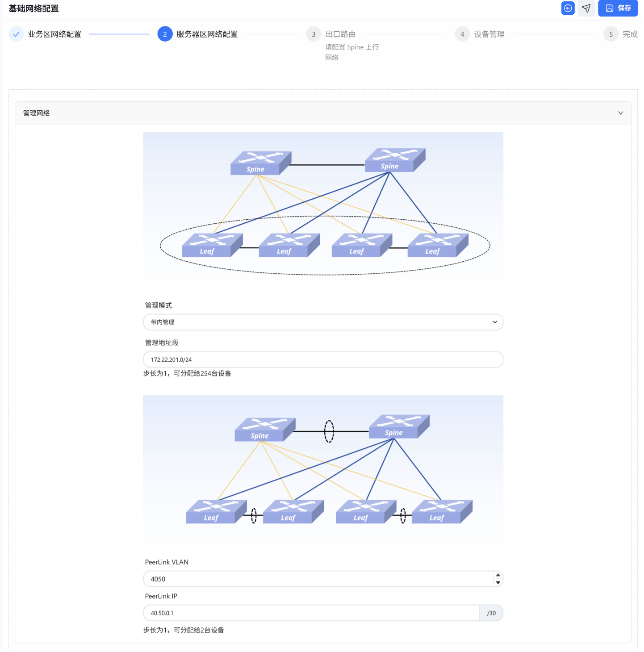This screenshot has height=652, width=644.
Task: Click the step 5 完成 circle
Action: [611, 34]
